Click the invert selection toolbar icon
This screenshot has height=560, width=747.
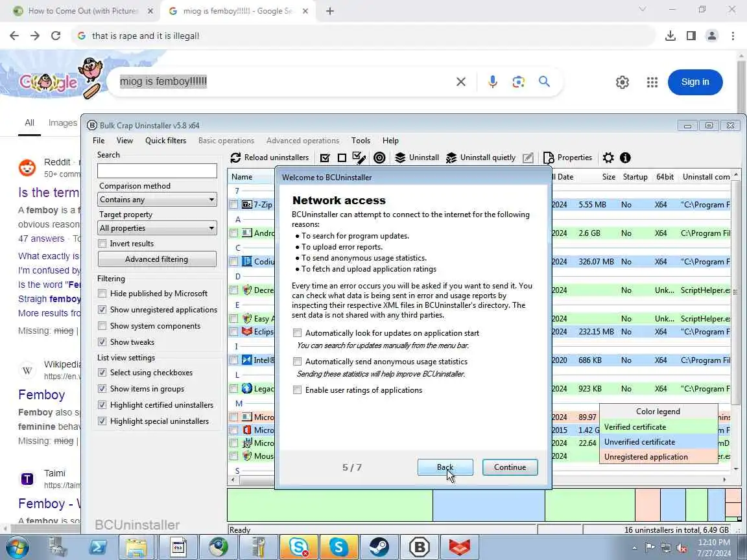359,157
